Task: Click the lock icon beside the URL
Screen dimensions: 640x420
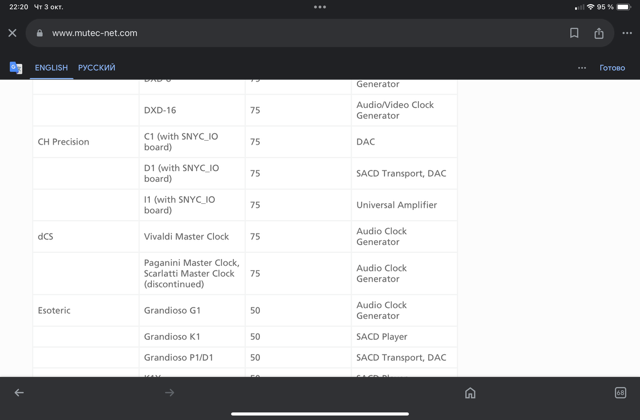Action: (x=40, y=33)
